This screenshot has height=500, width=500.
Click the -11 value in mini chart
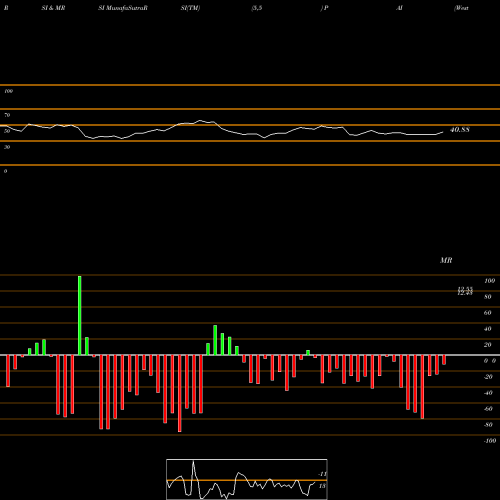[x=322, y=474]
